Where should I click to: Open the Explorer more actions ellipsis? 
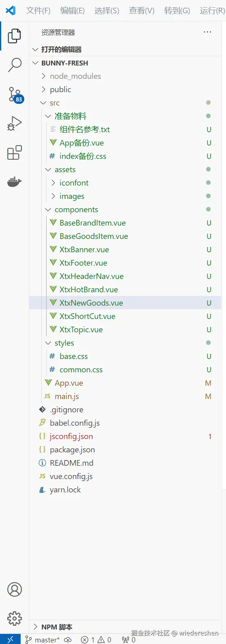[207, 32]
